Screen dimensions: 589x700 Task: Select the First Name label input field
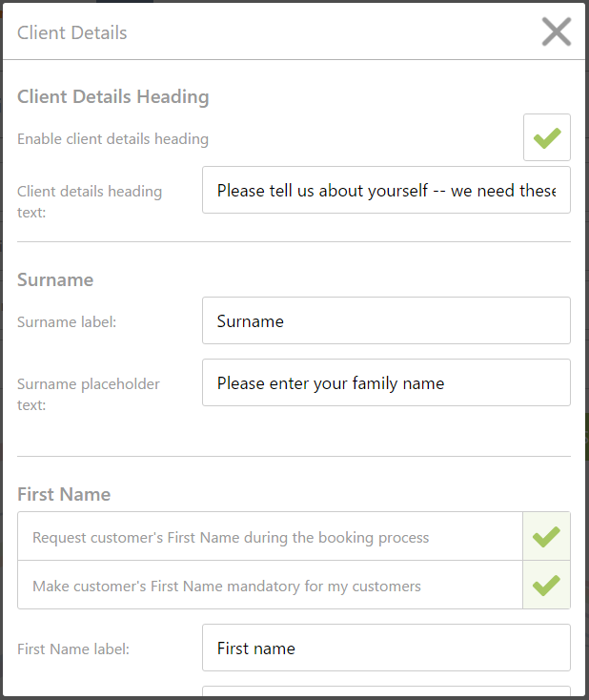point(386,648)
